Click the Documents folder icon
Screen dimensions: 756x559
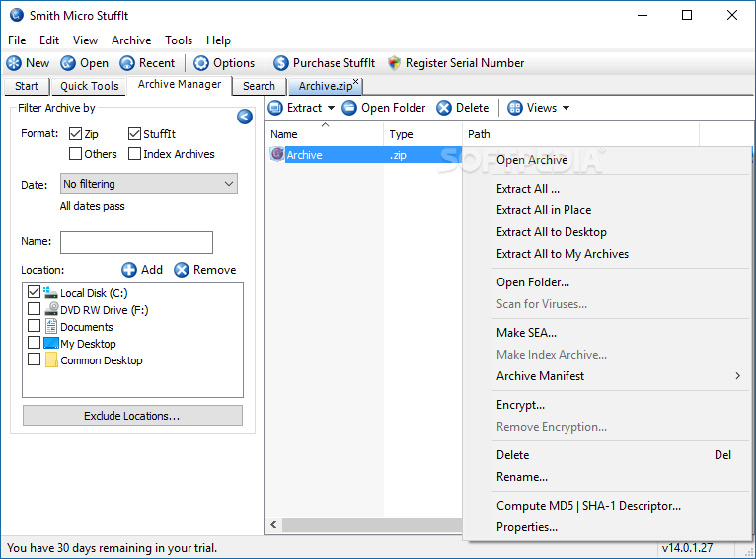[51, 327]
